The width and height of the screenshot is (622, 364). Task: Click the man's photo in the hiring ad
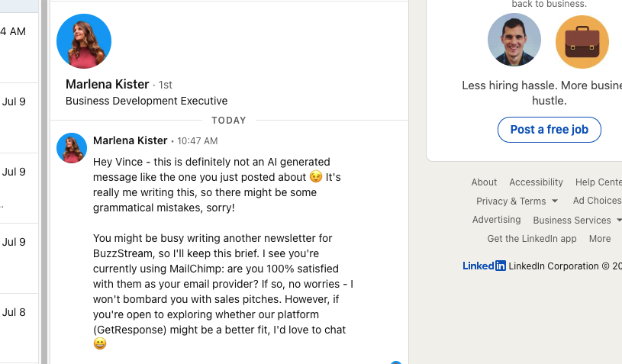pyautogui.click(x=514, y=40)
